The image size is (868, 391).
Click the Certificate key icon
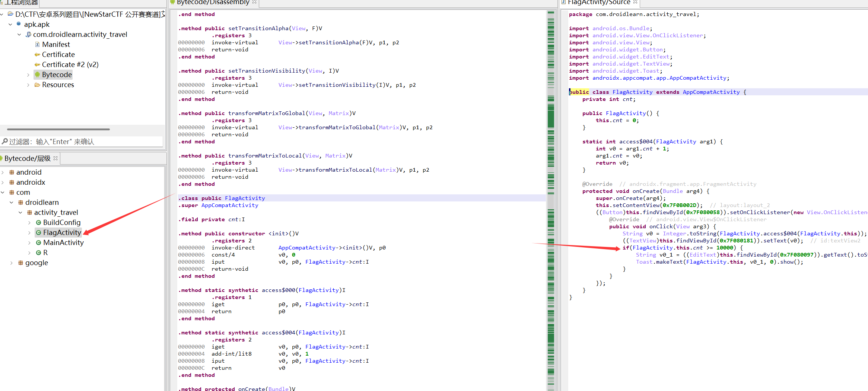click(37, 54)
